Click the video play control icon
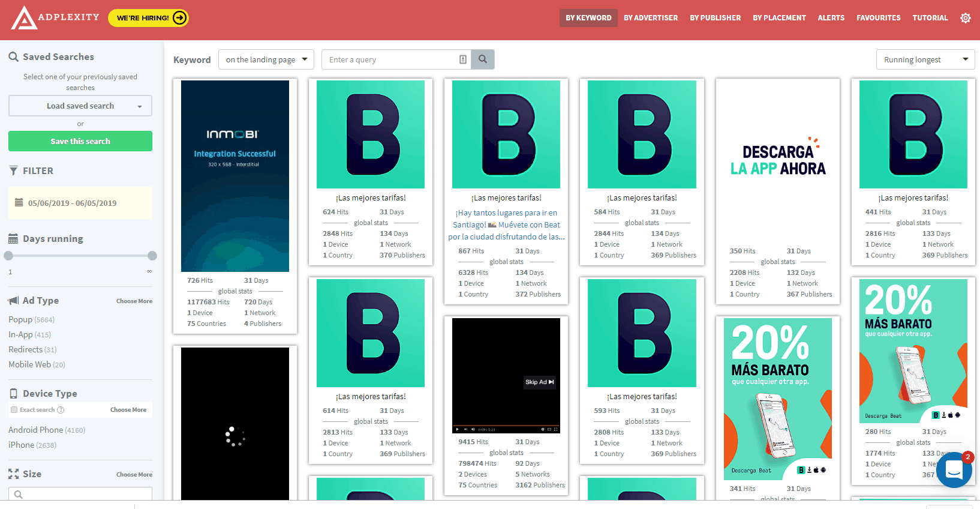980x509 pixels. 457,429
